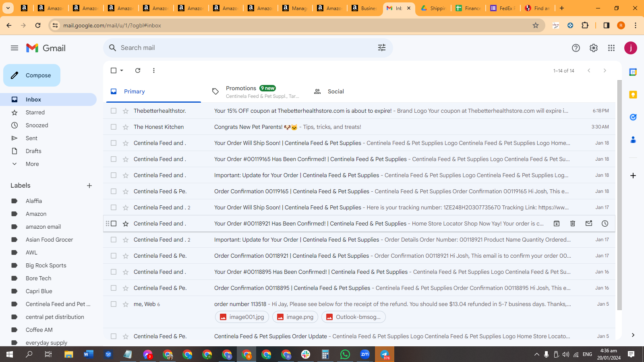Show the side panel with bottom-right arrow
The height and width of the screenshot is (362, 644).
pos(633,335)
